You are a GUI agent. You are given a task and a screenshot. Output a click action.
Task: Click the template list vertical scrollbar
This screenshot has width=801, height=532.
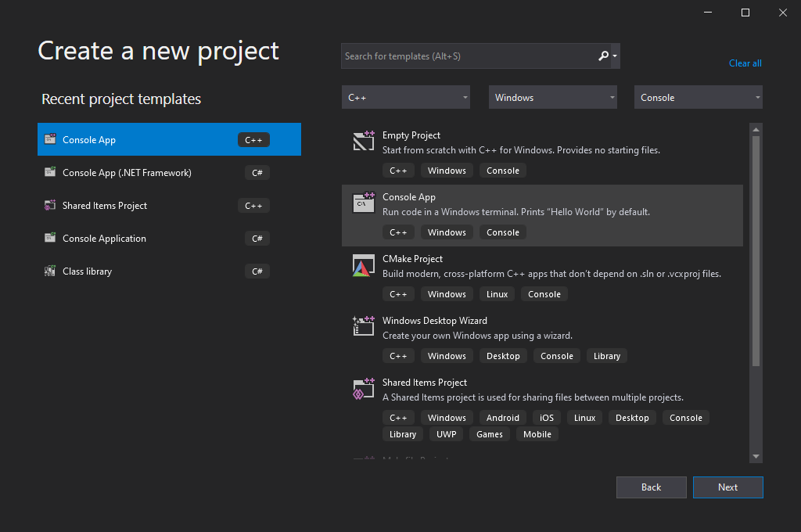coord(756,250)
